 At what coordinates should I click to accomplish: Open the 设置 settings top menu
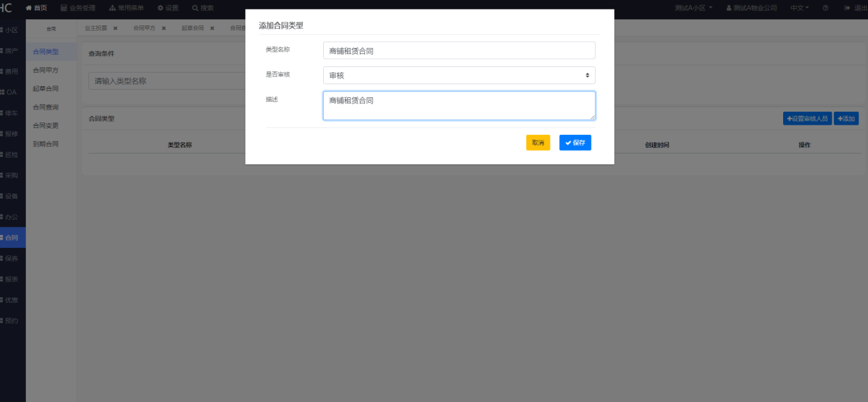pos(168,8)
